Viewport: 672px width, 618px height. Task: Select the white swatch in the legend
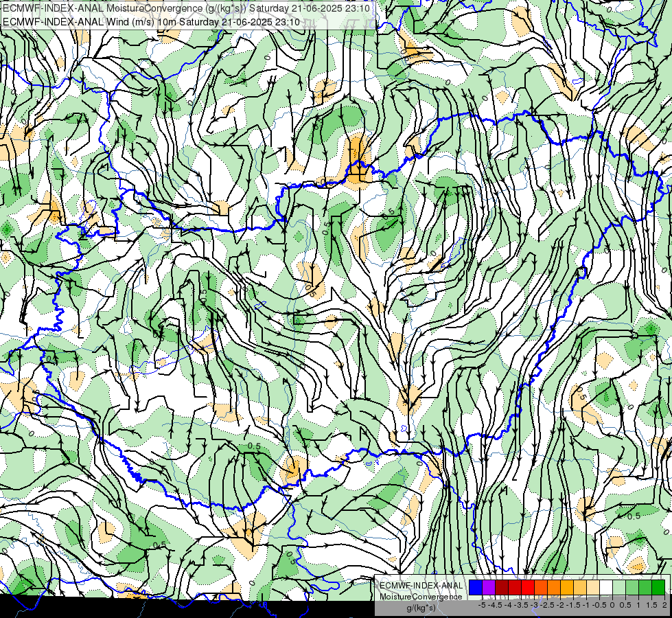(x=606, y=588)
